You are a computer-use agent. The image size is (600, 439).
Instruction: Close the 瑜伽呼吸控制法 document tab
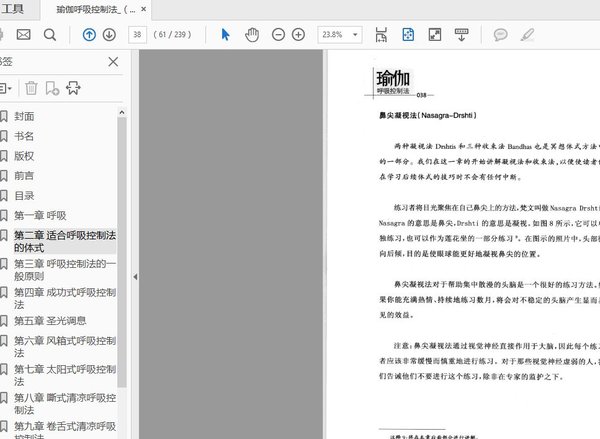point(143,9)
